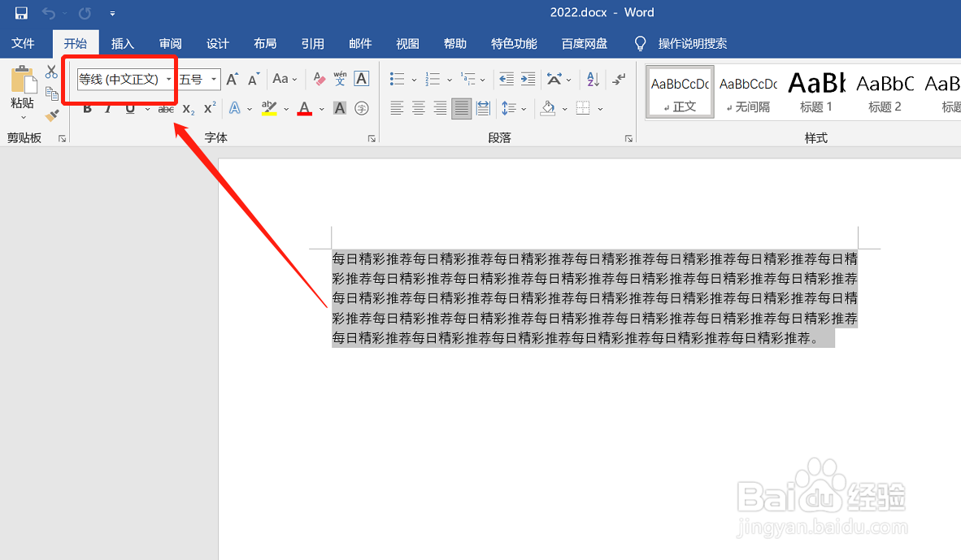Click the superscript icon
Viewport: 961px width, 560px height.
click(209, 109)
